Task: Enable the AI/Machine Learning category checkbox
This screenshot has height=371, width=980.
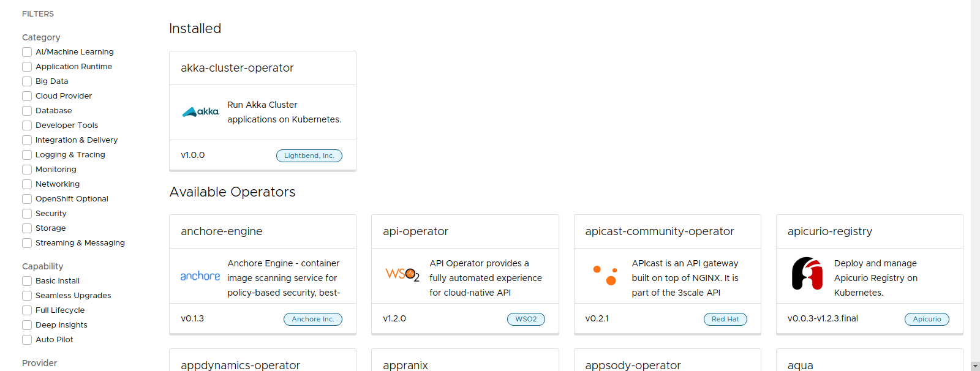Action: pos(27,52)
